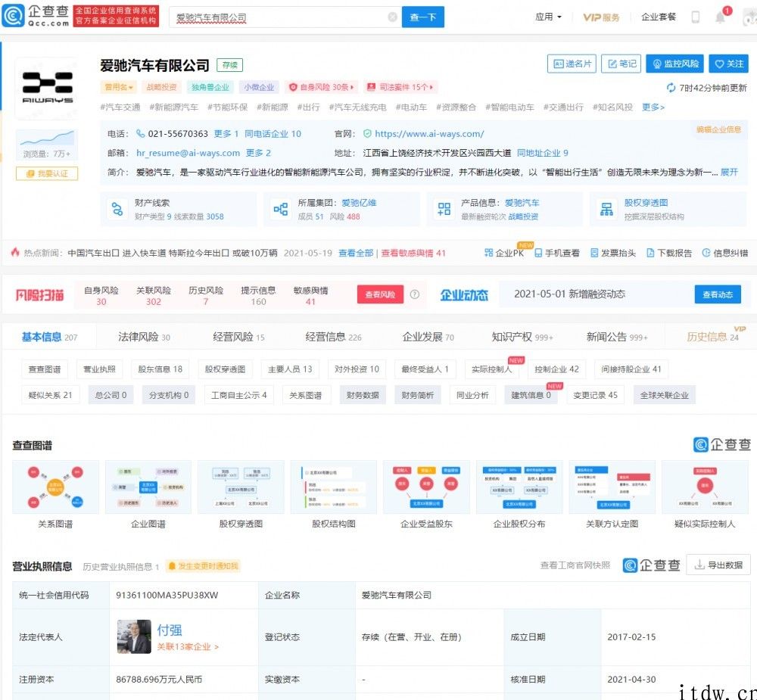Click the hot news flame icon
757x700 pixels.
tap(15, 252)
